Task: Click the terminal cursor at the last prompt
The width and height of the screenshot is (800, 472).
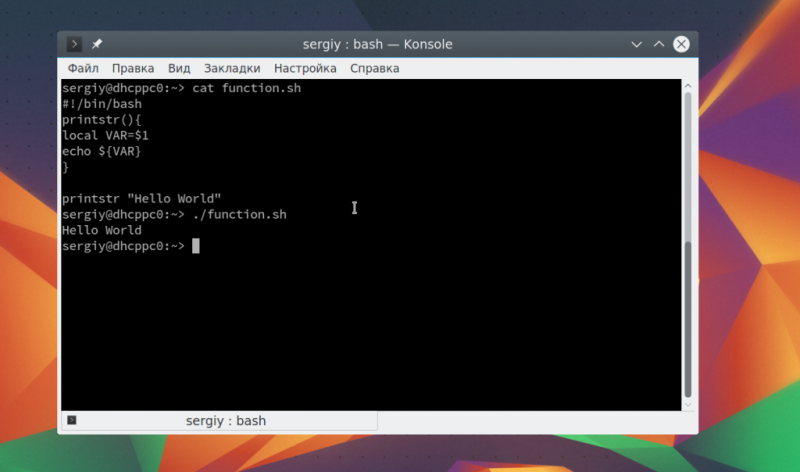Action: click(x=196, y=246)
